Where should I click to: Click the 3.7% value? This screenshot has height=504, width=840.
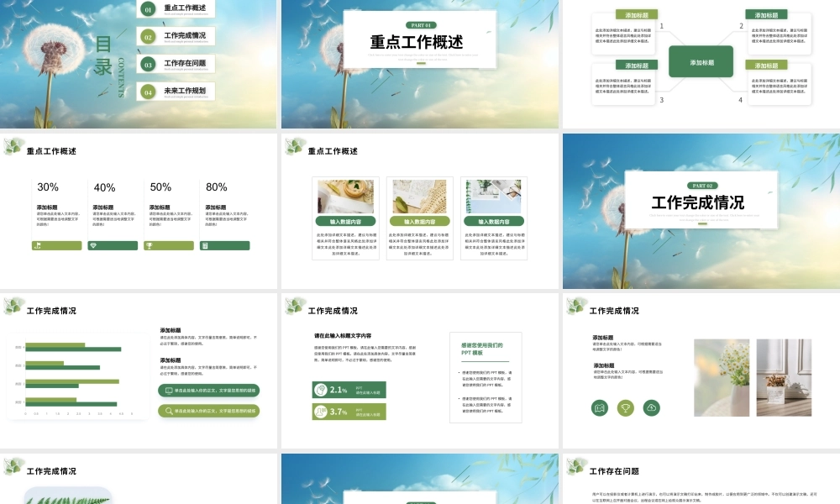click(x=338, y=412)
